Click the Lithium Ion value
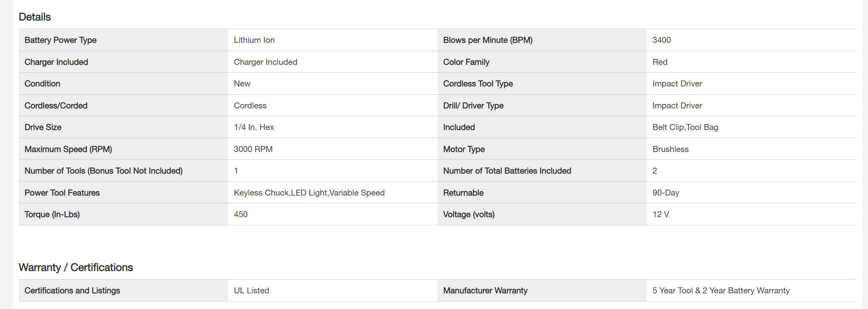Screen dimensions: 868x309 click(254, 40)
